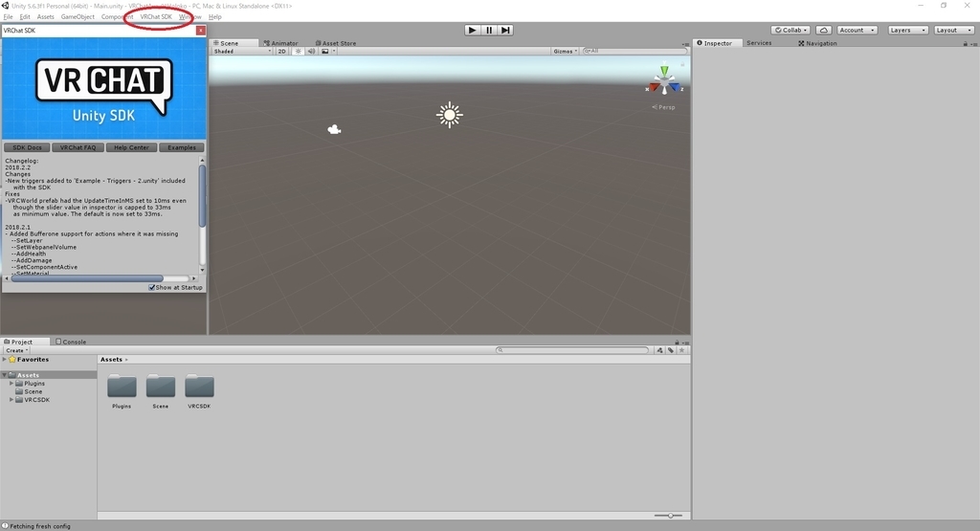Select the Plugins folder icon in Assets
This screenshot has width=980, height=531.
(x=122, y=387)
